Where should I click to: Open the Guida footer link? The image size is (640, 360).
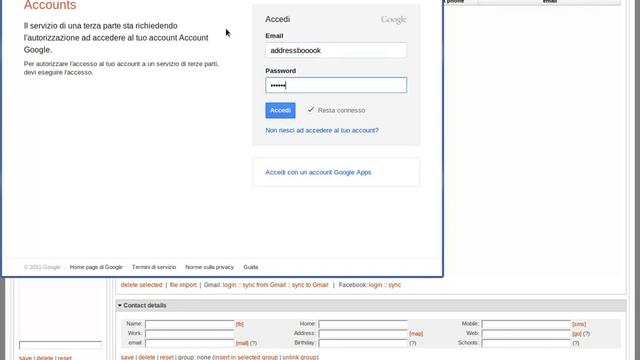click(x=251, y=267)
